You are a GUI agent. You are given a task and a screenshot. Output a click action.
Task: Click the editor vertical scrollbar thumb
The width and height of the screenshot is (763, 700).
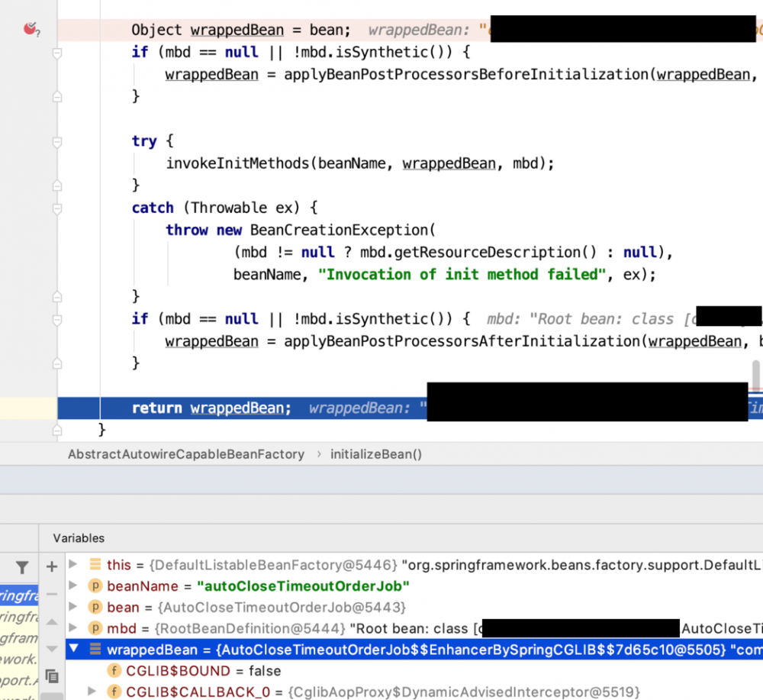point(755,375)
